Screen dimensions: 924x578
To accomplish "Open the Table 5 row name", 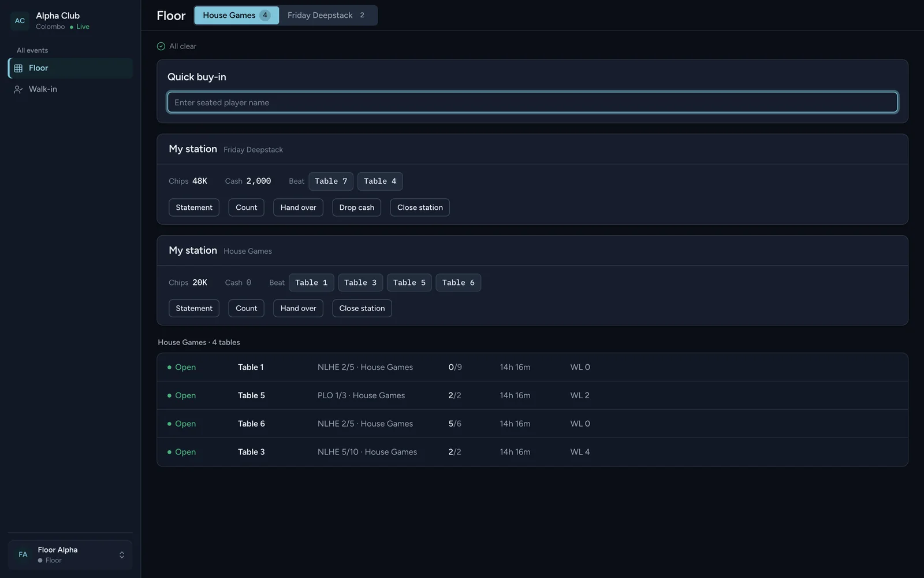I will click(x=251, y=396).
